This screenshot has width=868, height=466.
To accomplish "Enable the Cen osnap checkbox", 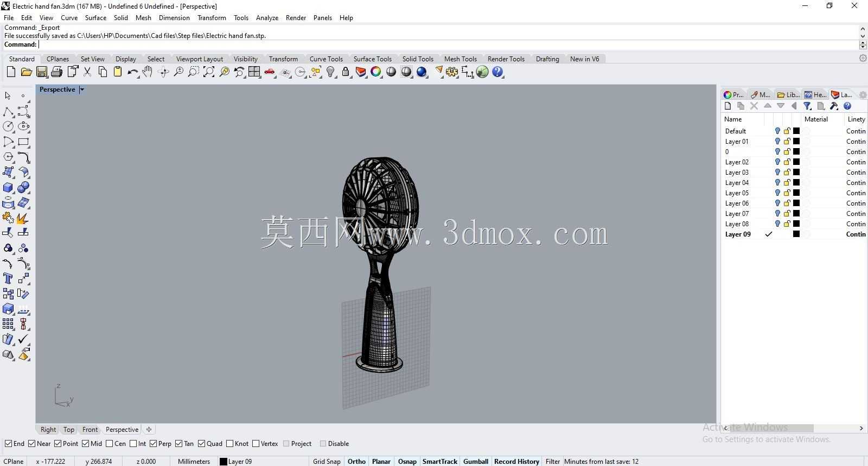I will (110, 444).
